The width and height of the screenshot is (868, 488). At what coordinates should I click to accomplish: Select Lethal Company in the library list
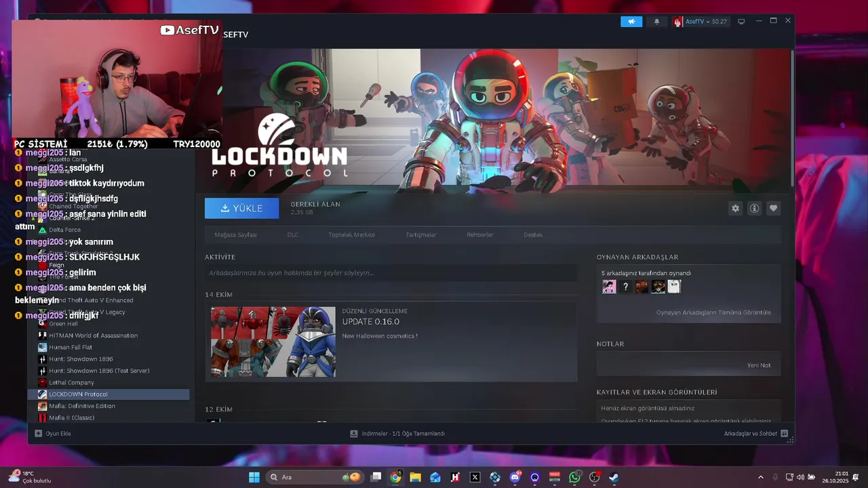pos(108,382)
